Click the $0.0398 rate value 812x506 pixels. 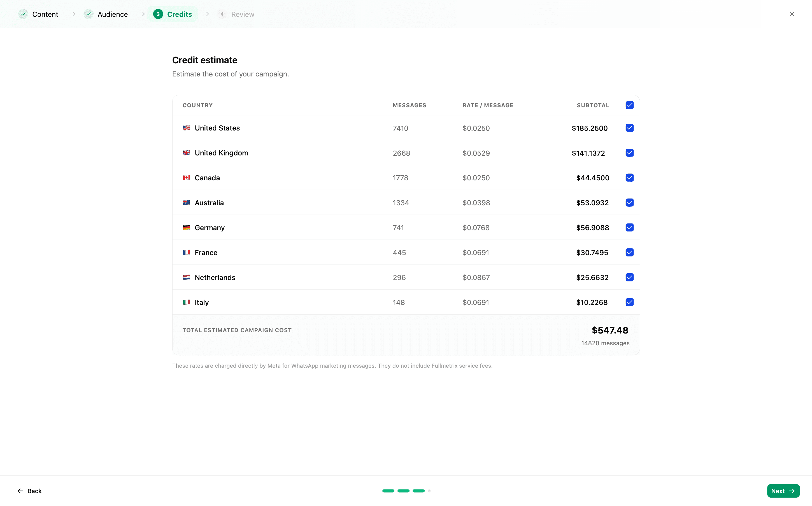[476, 203]
